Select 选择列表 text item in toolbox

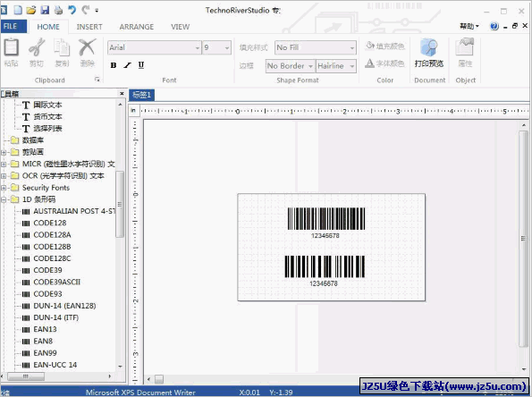[47, 128]
